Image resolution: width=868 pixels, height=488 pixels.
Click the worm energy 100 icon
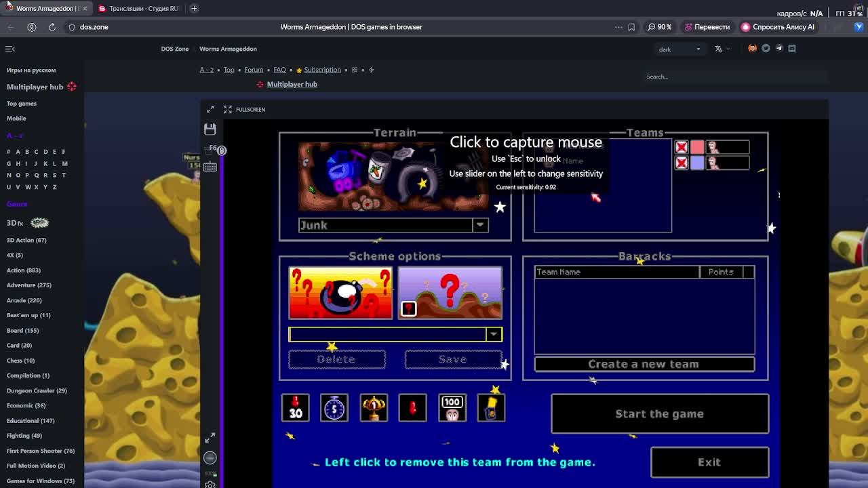click(x=452, y=407)
